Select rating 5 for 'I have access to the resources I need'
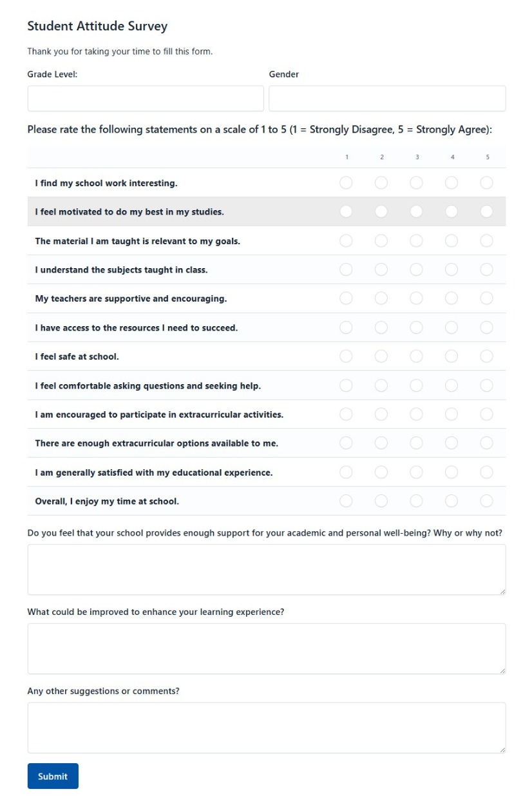Viewport: 532px width, 796px height. click(487, 327)
